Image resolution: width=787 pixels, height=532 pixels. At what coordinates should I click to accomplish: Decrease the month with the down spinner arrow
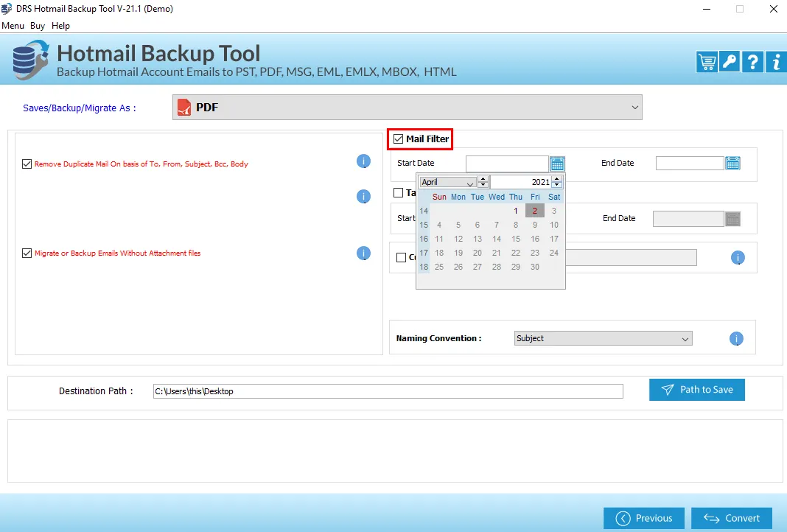tap(483, 185)
